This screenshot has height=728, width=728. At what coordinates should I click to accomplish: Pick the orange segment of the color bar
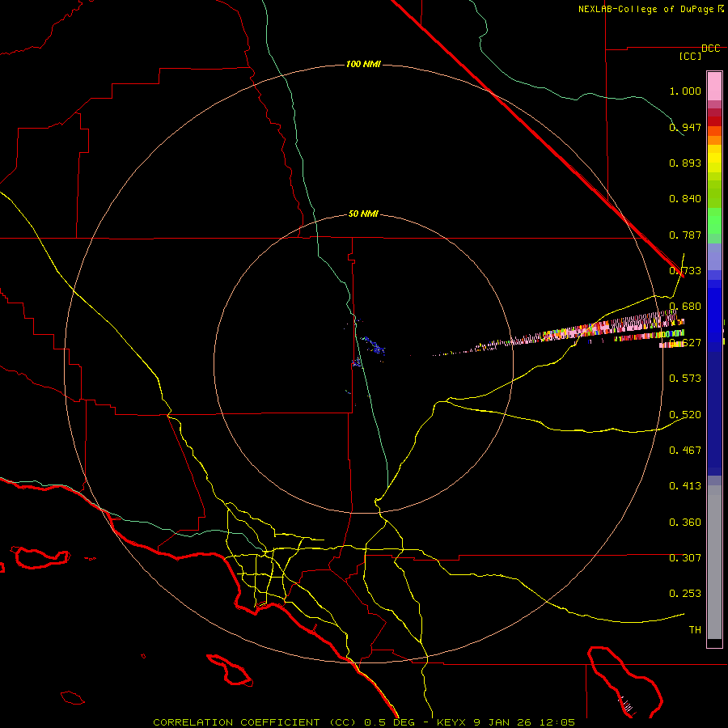tap(714, 136)
